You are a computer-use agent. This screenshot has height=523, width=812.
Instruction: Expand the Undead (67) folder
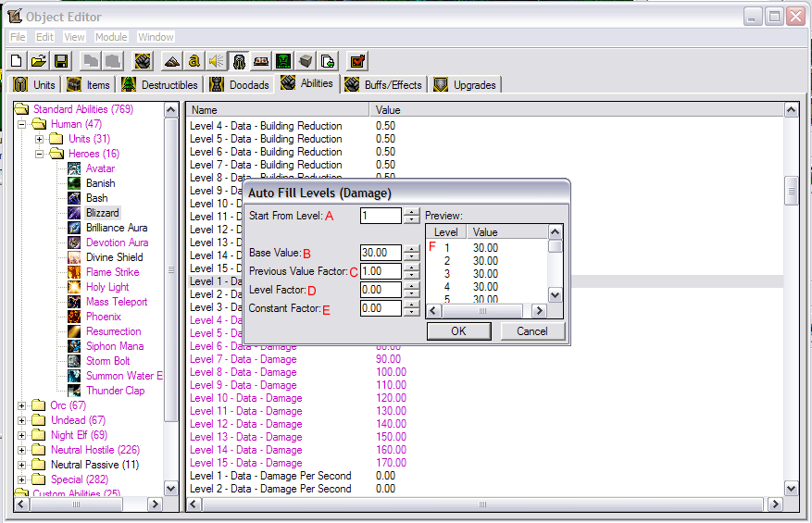(x=21, y=420)
